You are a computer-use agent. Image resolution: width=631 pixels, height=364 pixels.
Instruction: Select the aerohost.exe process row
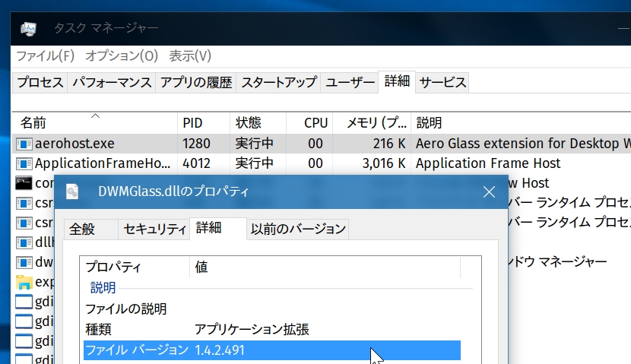[322, 144]
